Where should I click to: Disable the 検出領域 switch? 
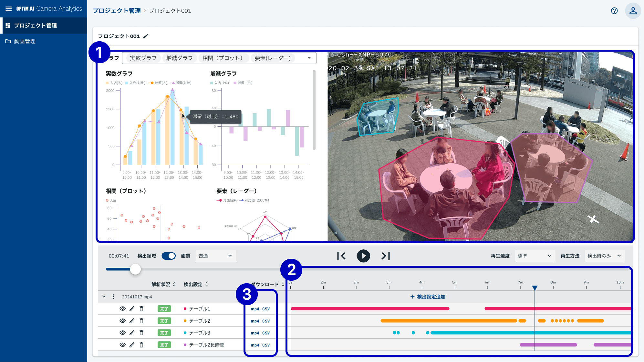168,256
